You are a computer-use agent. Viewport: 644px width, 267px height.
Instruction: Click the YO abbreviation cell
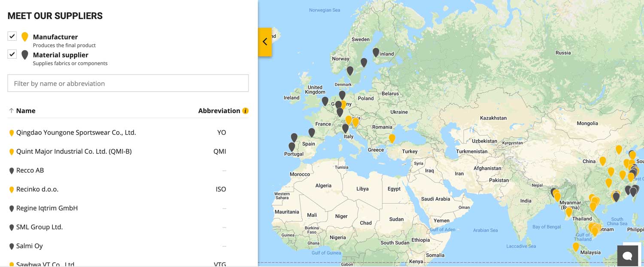(x=222, y=132)
